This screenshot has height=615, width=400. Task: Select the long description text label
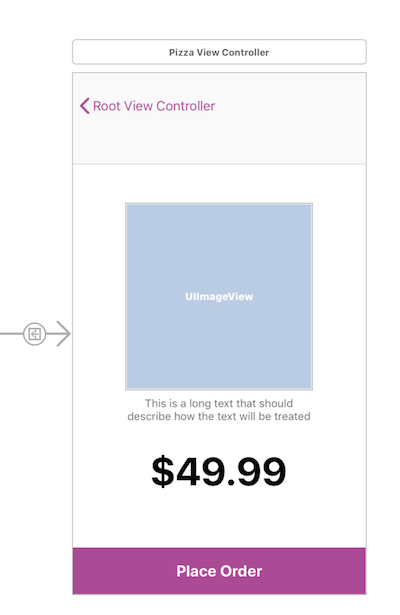coord(219,410)
